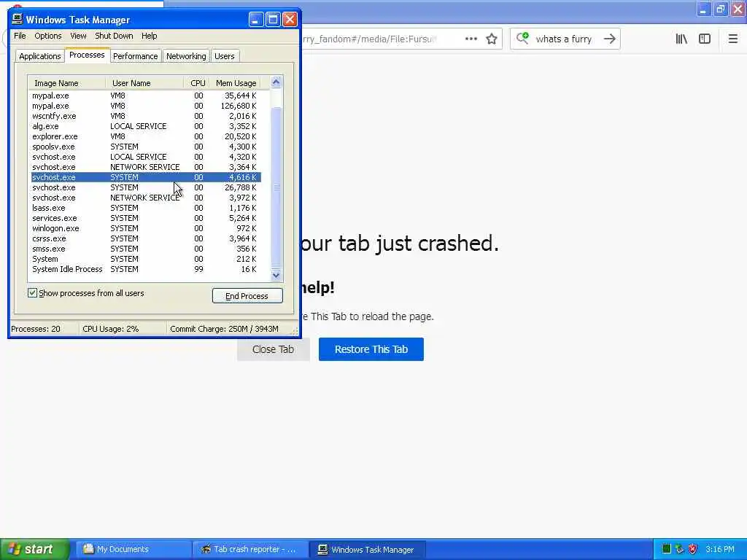Image resolution: width=747 pixels, height=560 pixels.
Task: Sort processes by User Name column
Action: 145,83
